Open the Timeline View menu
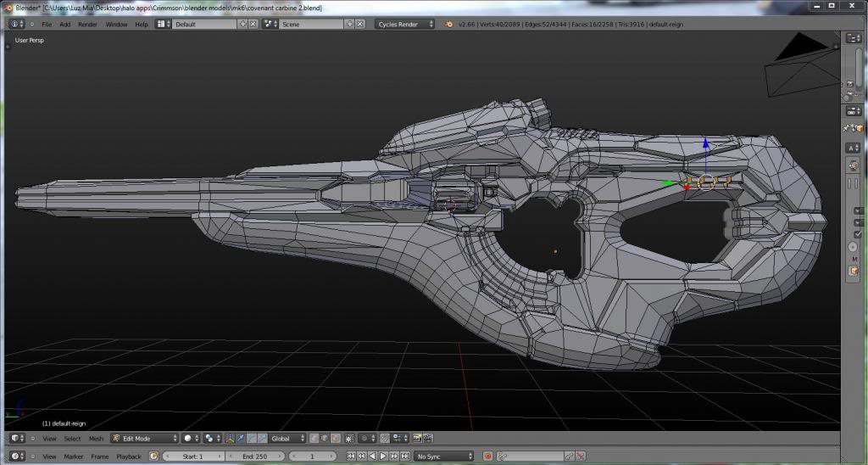The height and width of the screenshot is (465, 868). coord(49,457)
